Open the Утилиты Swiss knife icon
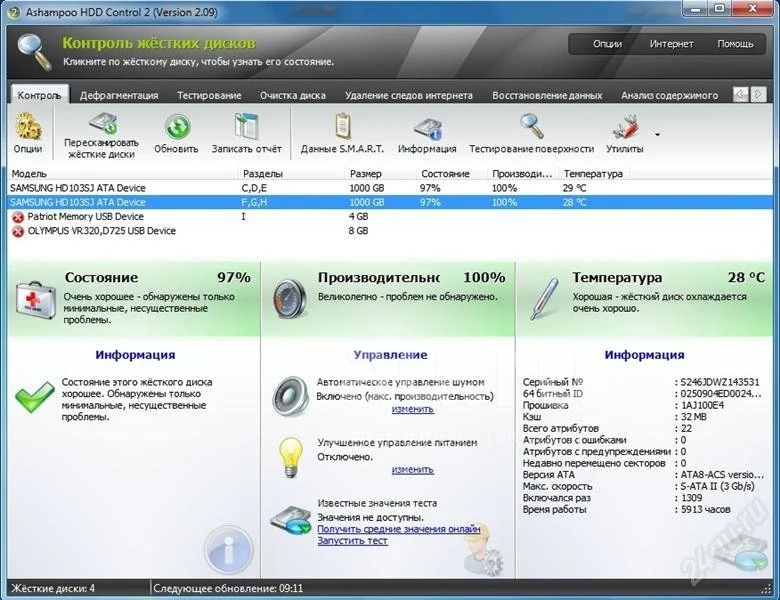 click(x=625, y=127)
